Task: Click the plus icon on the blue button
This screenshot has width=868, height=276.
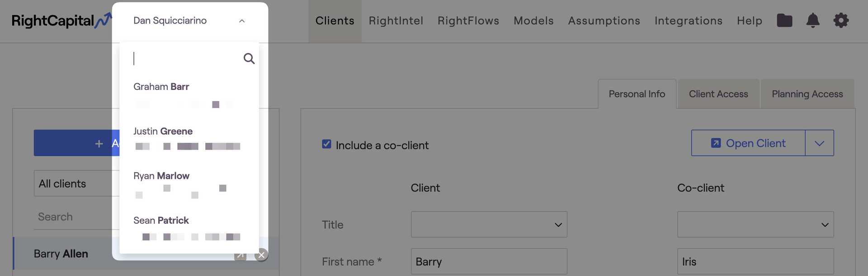Action: pyautogui.click(x=99, y=144)
